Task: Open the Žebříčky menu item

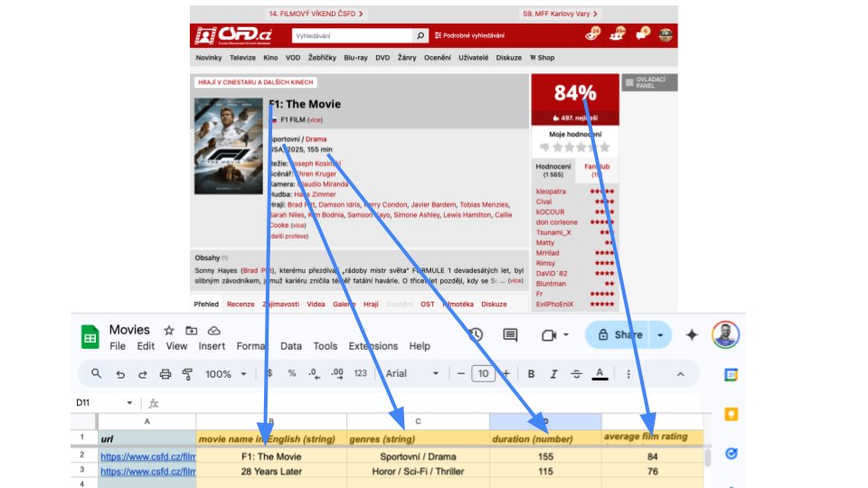Action: [322, 58]
